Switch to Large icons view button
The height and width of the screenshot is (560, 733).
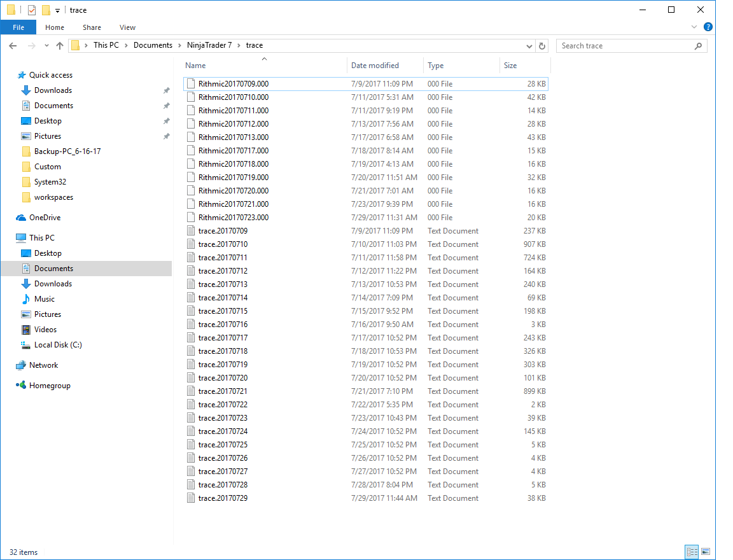pyautogui.click(x=706, y=552)
